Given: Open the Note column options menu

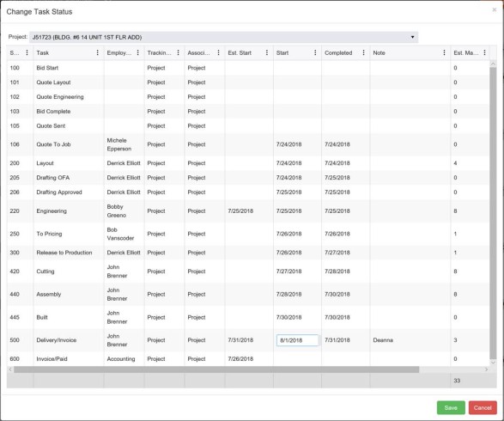Looking at the screenshot, I should 444,52.
